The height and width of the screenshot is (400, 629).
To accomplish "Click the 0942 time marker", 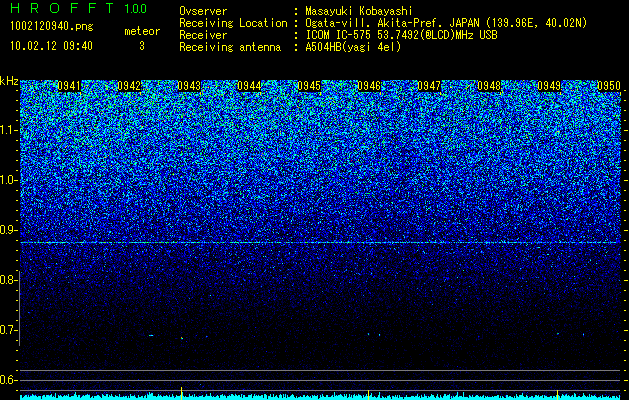I will pos(129,86).
